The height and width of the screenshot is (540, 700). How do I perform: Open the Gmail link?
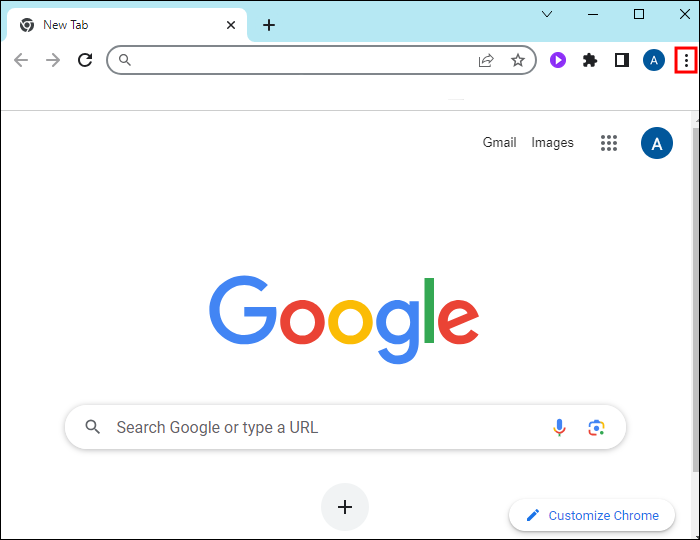click(x=499, y=143)
